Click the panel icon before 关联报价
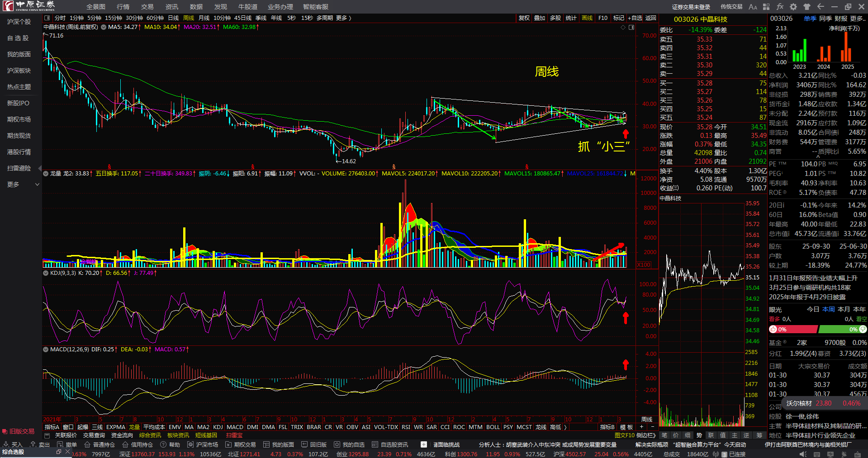Image resolution: width=868 pixels, height=458 pixels. 47,435
